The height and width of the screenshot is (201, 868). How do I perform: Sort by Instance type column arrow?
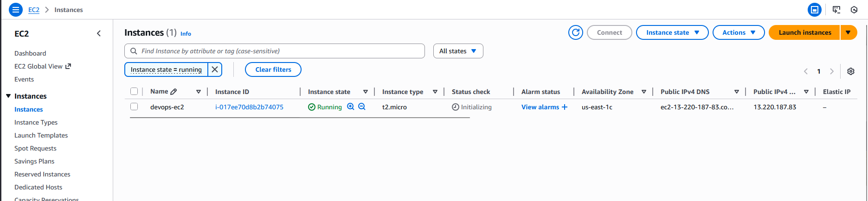[x=435, y=92]
